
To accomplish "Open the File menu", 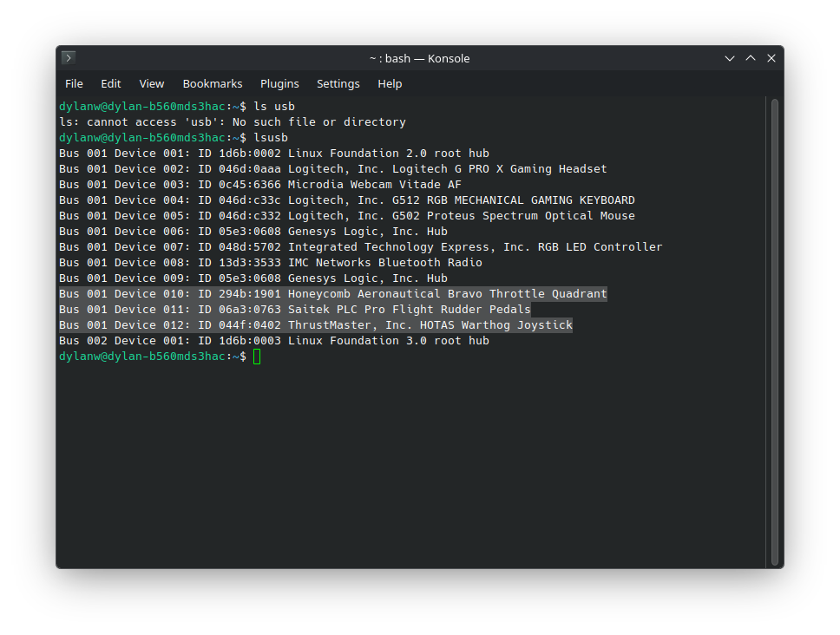I will coord(74,84).
